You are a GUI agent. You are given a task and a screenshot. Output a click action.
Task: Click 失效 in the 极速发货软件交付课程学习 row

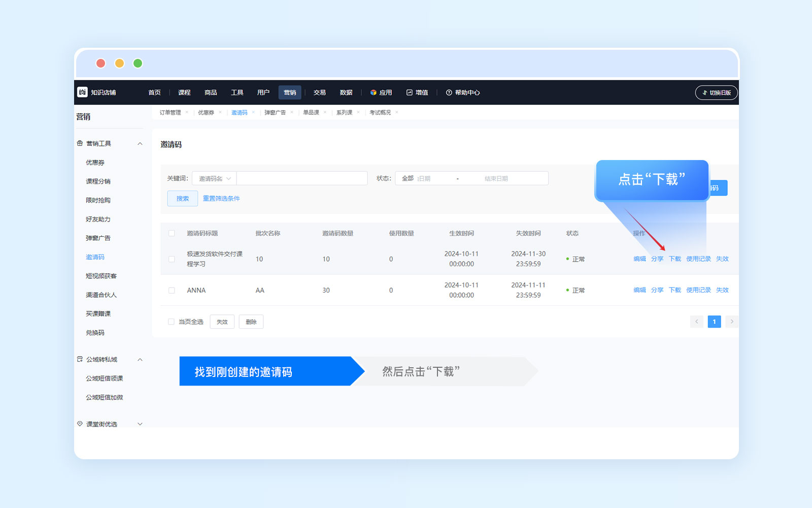722,259
